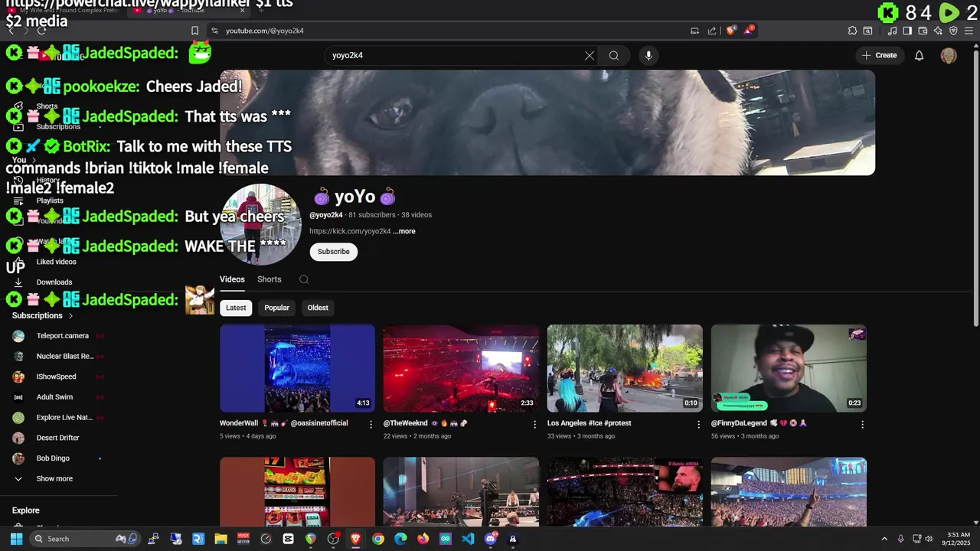Play the Los Angeles protest thumbnail
The width and height of the screenshot is (980, 551).
pos(625,368)
